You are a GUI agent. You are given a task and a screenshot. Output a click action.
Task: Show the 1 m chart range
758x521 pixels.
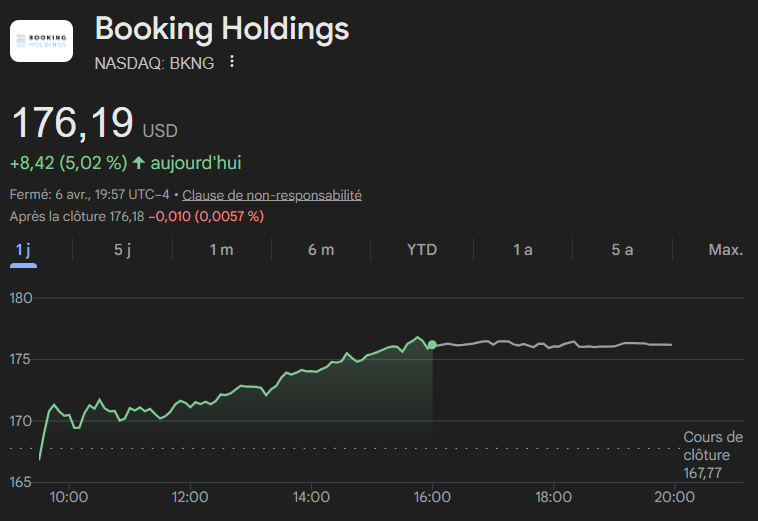coord(221,250)
